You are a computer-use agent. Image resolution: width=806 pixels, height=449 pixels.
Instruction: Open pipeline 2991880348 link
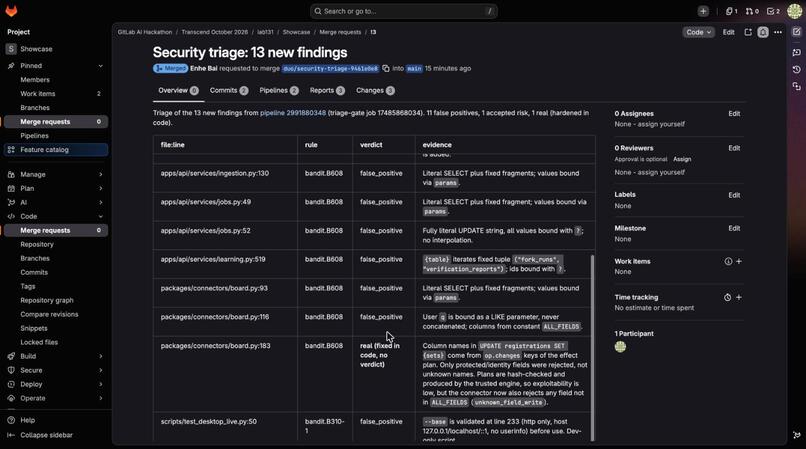(x=293, y=113)
